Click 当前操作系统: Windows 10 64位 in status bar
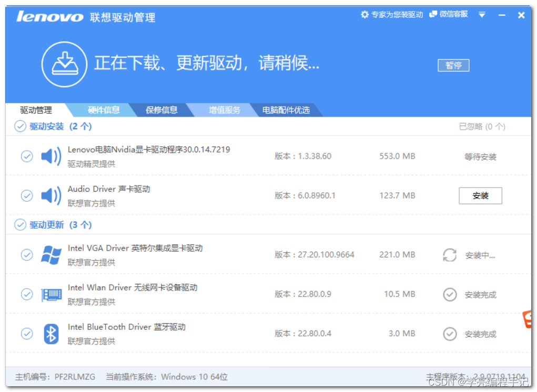Viewport: 537px width, 392px height. (167, 377)
